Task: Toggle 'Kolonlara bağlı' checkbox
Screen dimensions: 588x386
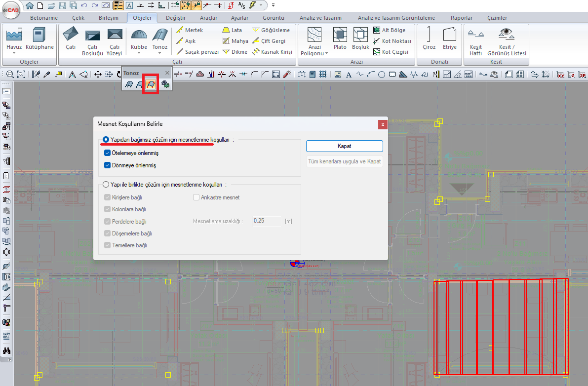Action: [107, 209]
